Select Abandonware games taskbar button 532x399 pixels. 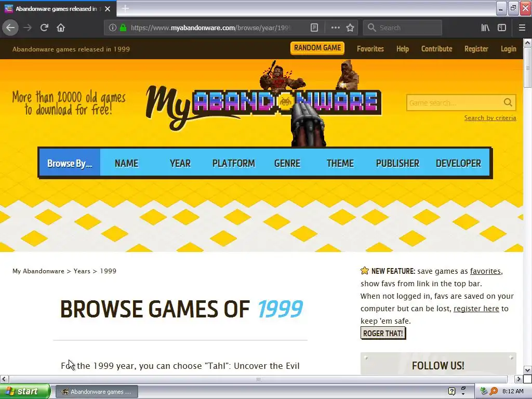coord(97,392)
